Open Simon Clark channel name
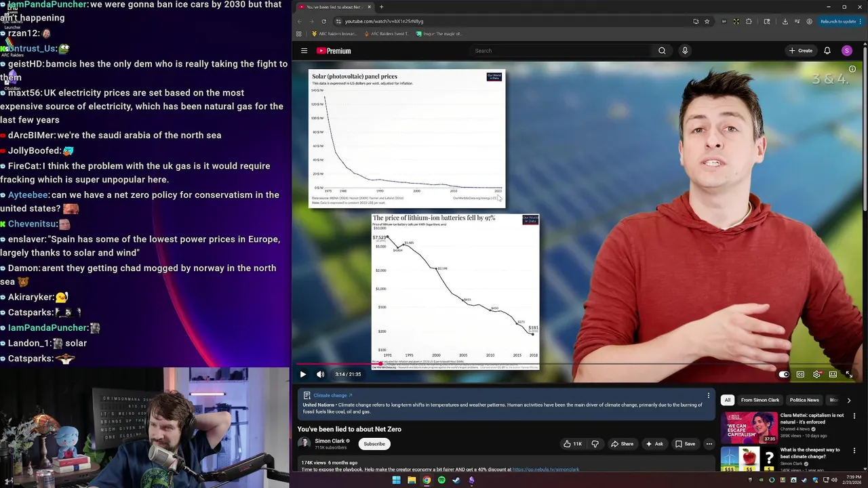The image size is (868, 488). pos(330,441)
